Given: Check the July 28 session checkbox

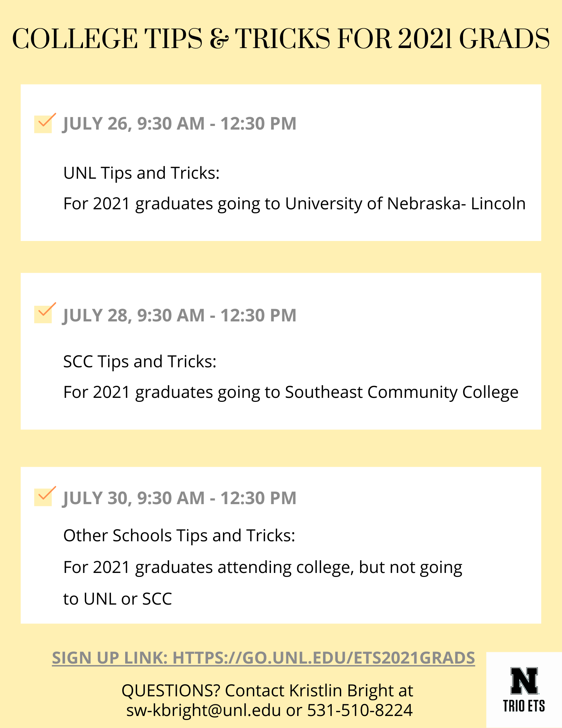Looking at the screenshot, I should coord(43,314).
